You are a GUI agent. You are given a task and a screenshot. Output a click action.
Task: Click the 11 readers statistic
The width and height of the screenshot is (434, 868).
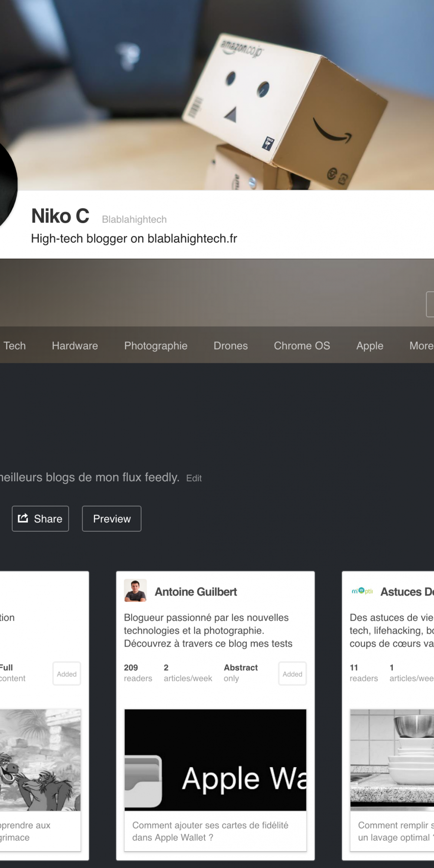click(x=364, y=673)
